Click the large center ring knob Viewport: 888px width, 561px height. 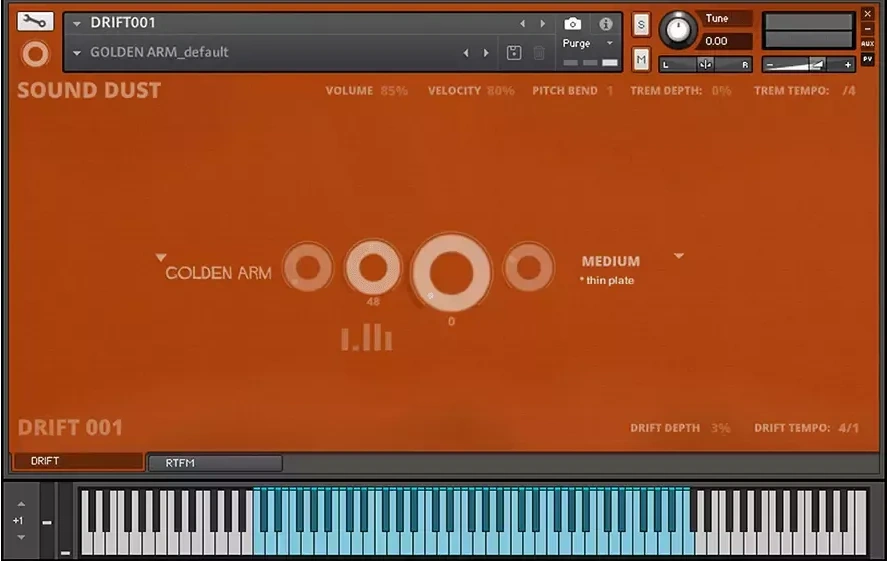coord(451,272)
